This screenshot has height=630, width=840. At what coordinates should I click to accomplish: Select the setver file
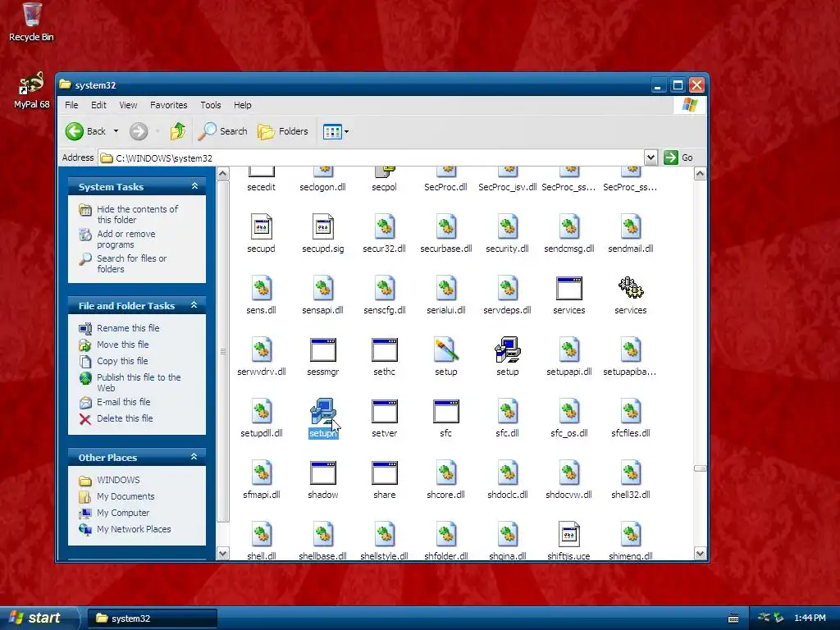click(384, 419)
